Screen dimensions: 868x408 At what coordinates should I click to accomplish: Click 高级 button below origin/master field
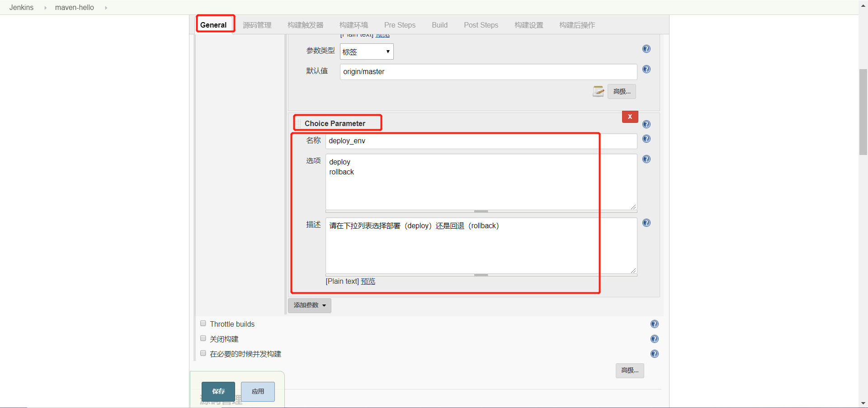622,91
